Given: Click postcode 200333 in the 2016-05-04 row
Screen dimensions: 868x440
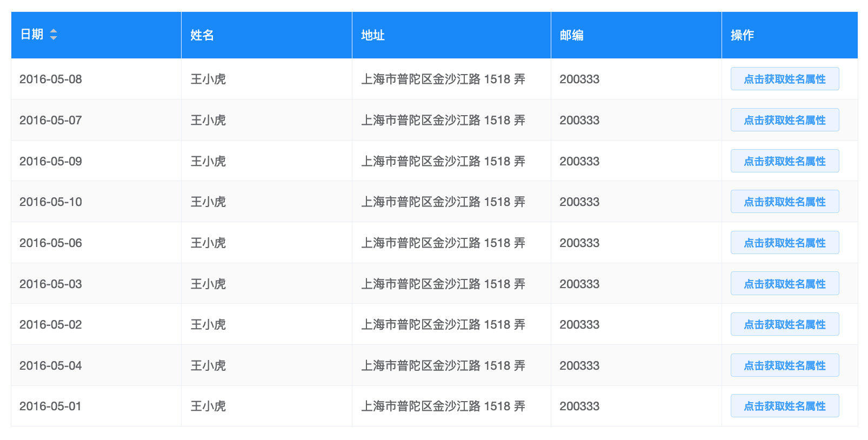Looking at the screenshot, I should point(579,365).
